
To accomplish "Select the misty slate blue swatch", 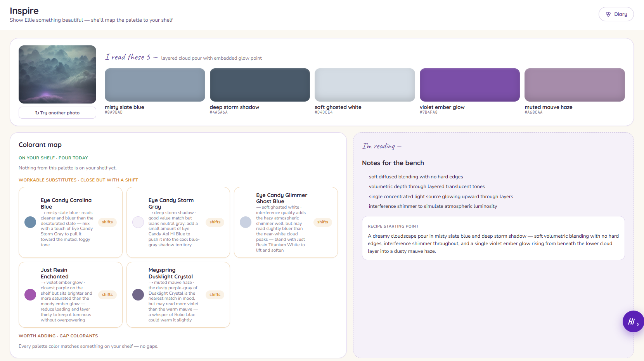I will point(155,85).
